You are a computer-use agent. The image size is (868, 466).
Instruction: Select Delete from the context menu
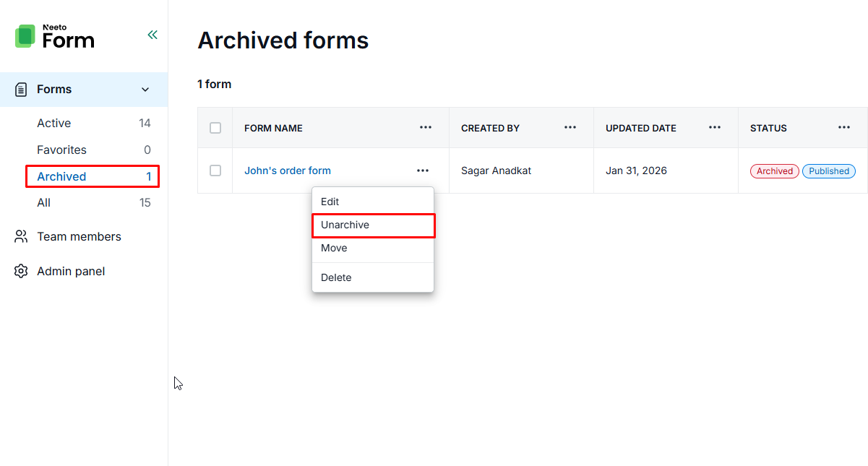336,277
